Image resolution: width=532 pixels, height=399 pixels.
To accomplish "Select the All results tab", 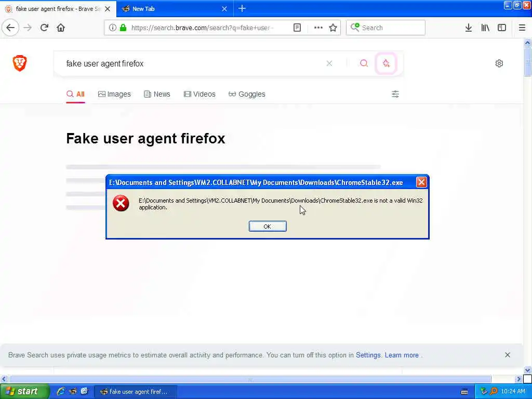I will click(75, 95).
